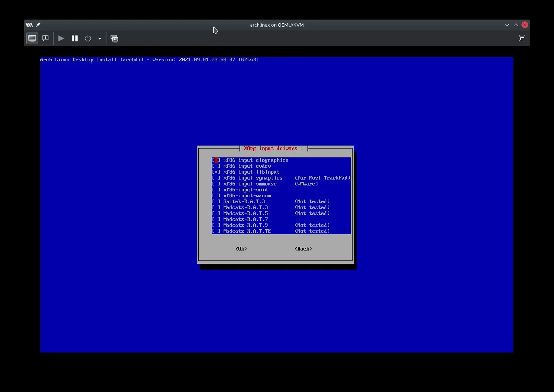Minimize the archlinux QEMU/KVM window
The width and height of the screenshot is (554, 392).
[x=507, y=25]
